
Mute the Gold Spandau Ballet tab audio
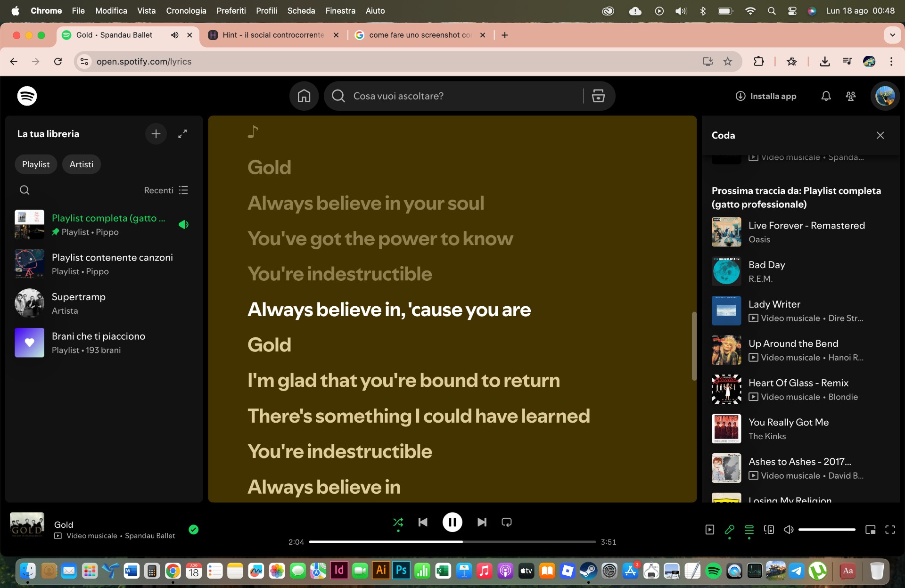point(174,35)
